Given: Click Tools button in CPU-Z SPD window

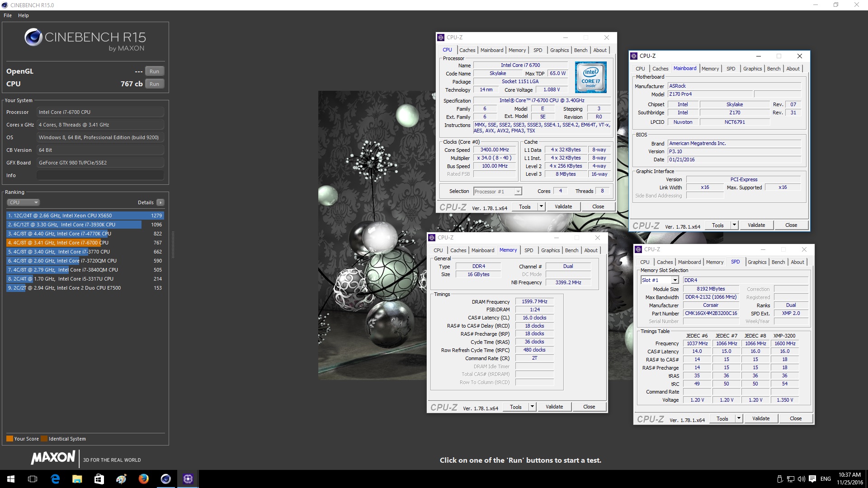Looking at the screenshot, I should click(x=722, y=418).
